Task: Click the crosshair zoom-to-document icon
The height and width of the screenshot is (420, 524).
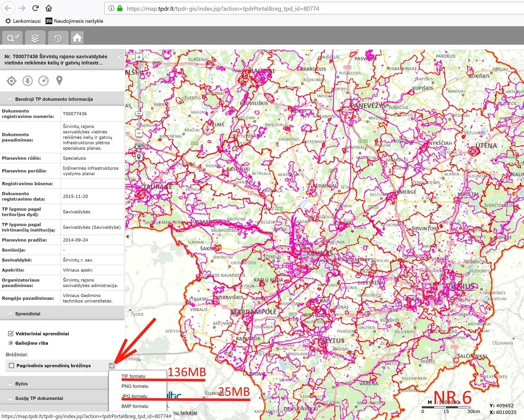Action: pyautogui.click(x=11, y=81)
